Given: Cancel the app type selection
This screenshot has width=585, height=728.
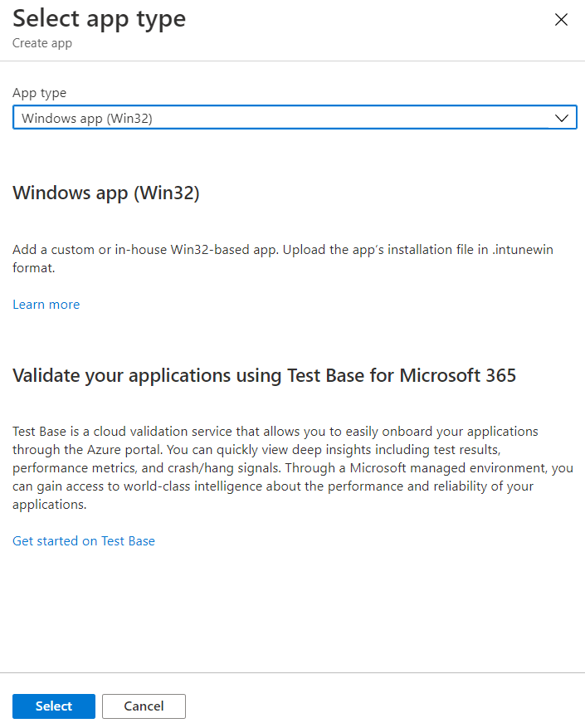Looking at the screenshot, I should tap(144, 706).
